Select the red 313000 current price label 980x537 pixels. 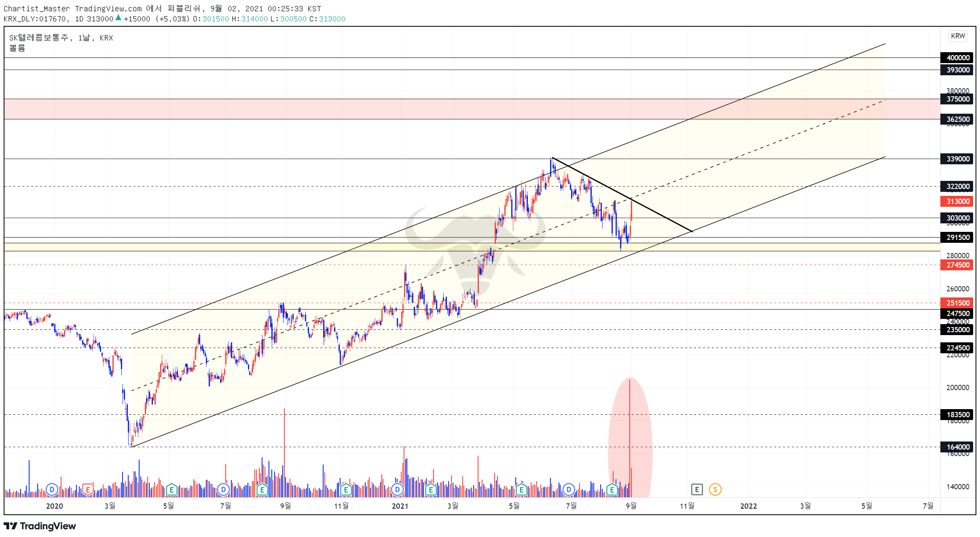click(957, 202)
